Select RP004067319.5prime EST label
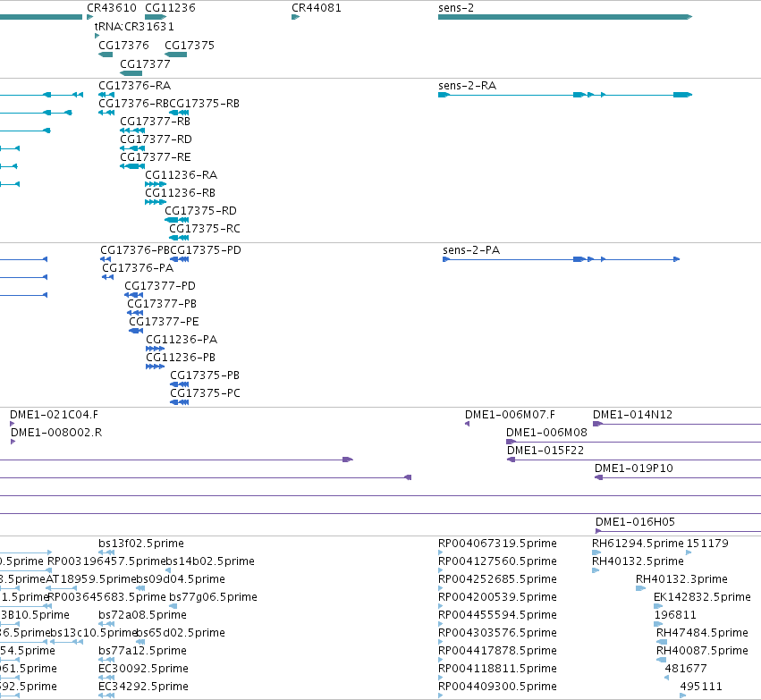This screenshot has width=761, height=700. pyautogui.click(x=497, y=544)
